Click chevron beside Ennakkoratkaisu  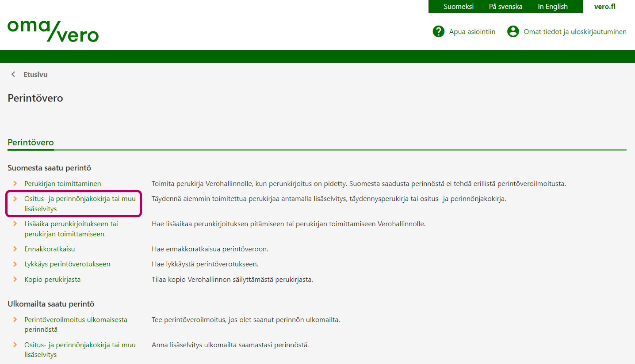point(15,249)
